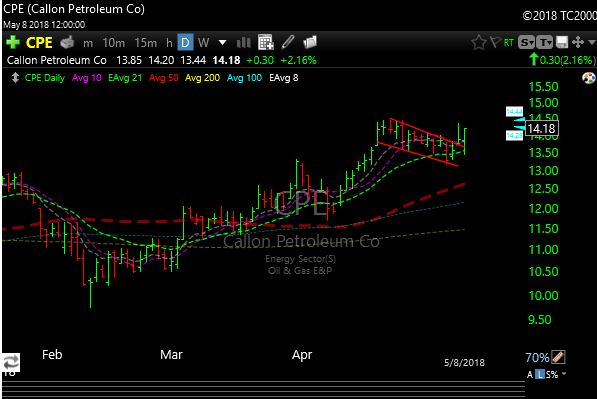Click the 14.25 price alert marker
The image size is (597, 399).
coord(514,135)
